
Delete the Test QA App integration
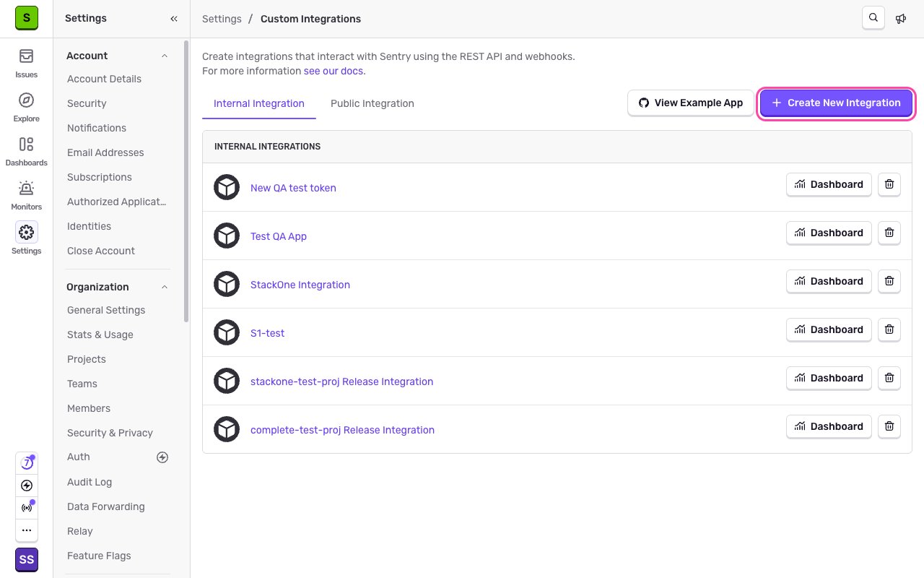889,233
